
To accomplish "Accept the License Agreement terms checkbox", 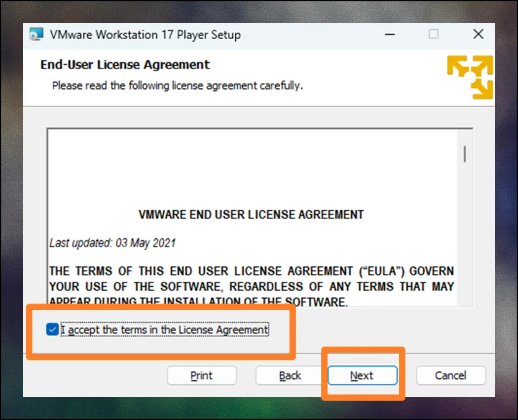I will [52, 329].
